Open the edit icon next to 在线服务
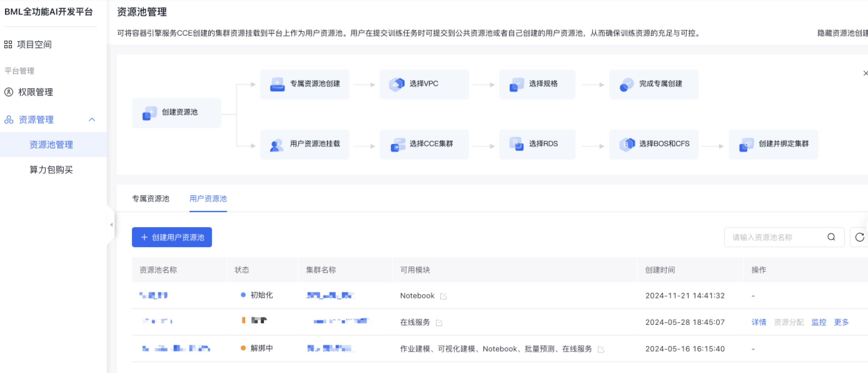This screenshot has width=868, height=373. pos(439,323)
